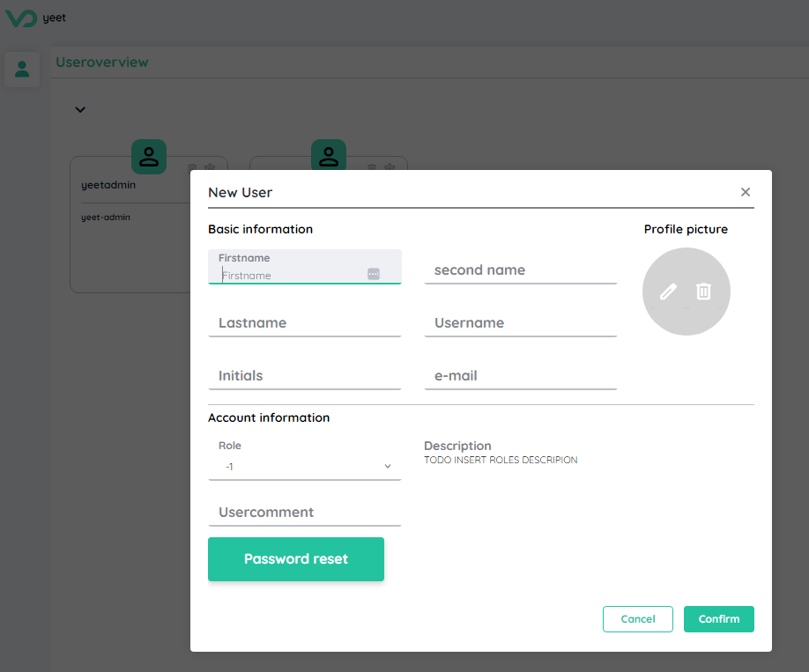Edit profile picture with pencil icon

[668, 292]
